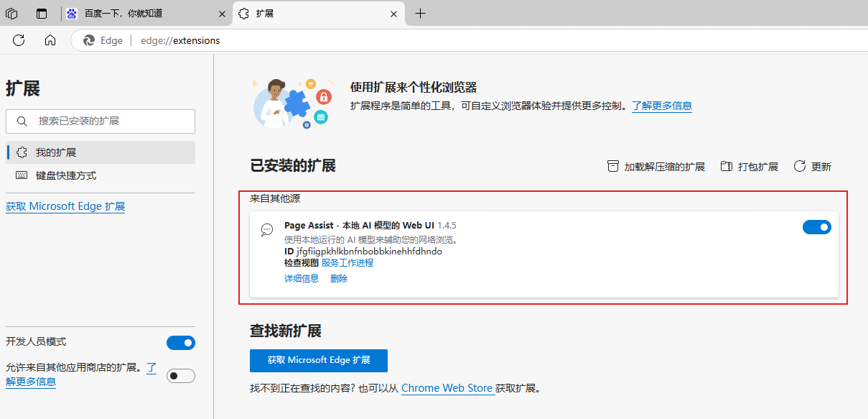Viewport: 868px width, 419px height.
Task: Click the Page Assist chat bubble icon
Action: point(267,230)
